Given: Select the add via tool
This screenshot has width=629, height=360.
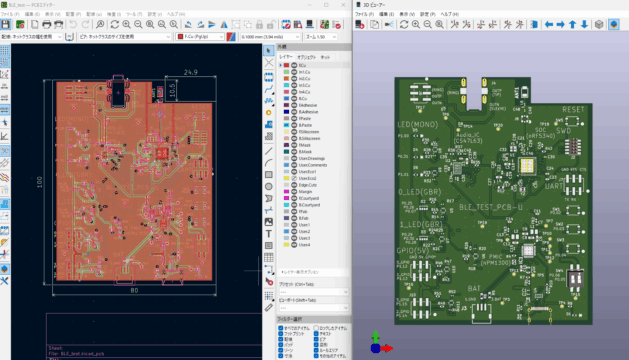Looking at the screenshot, I should coord(269,113).
